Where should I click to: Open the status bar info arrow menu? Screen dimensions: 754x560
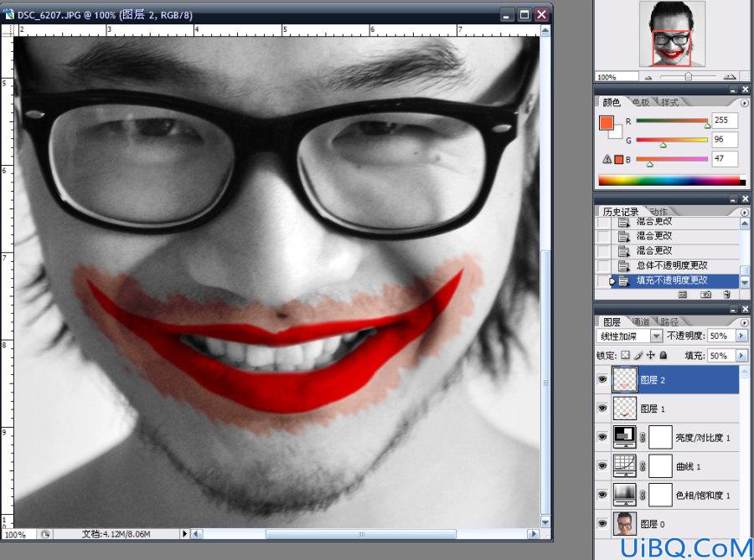pyautogui.click(x=184, y=533)
